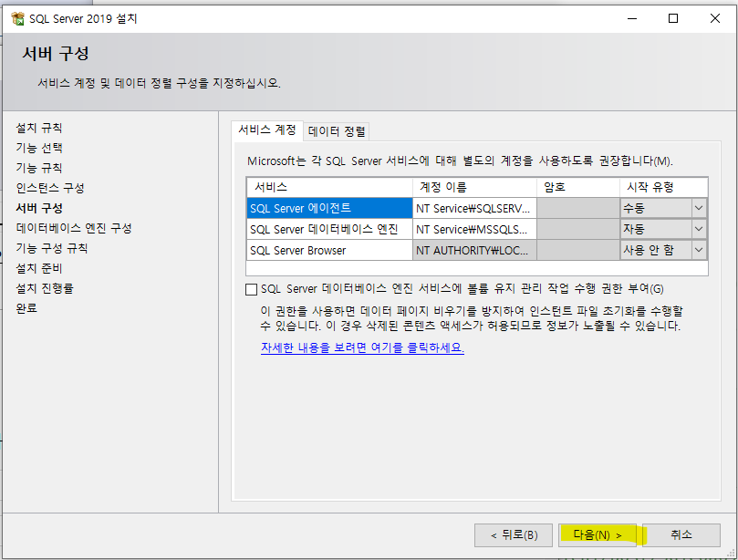Select 기능 선택 step in sidebar

[39, 148]
